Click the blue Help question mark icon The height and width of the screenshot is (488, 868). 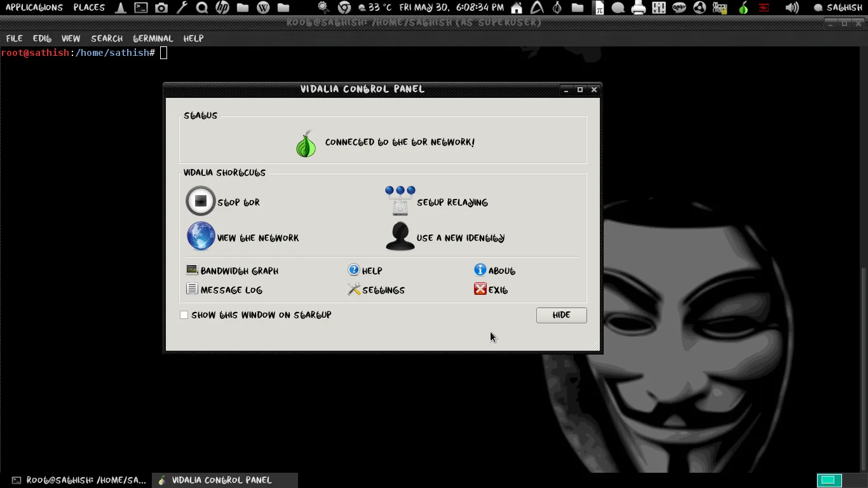point(354,270)
